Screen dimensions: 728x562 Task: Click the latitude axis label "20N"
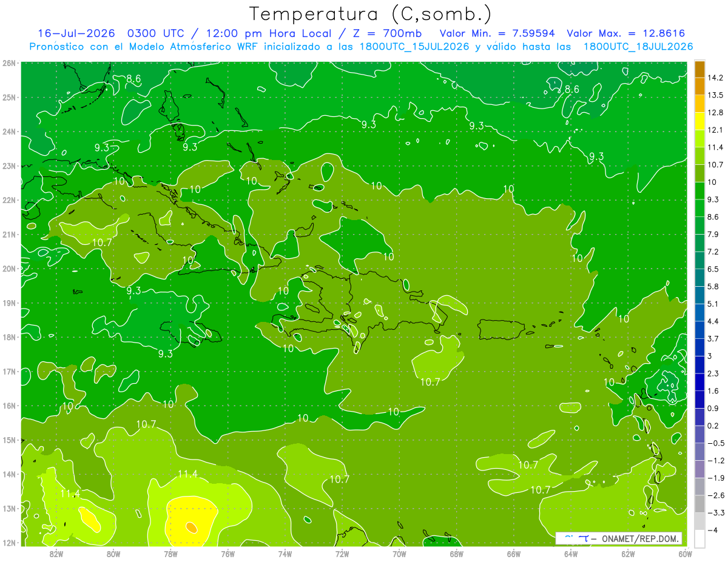coord(8,269)
